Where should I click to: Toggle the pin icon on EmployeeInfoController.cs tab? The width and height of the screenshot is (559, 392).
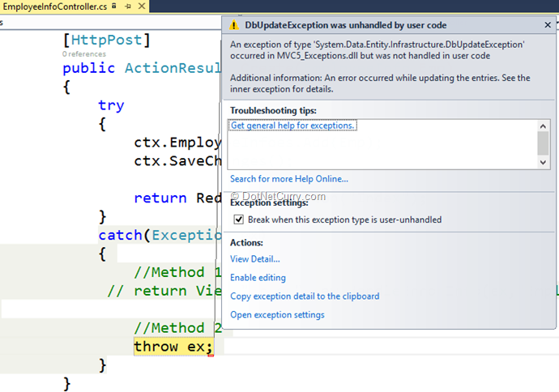pyautogui.click(x=128, y=6)
